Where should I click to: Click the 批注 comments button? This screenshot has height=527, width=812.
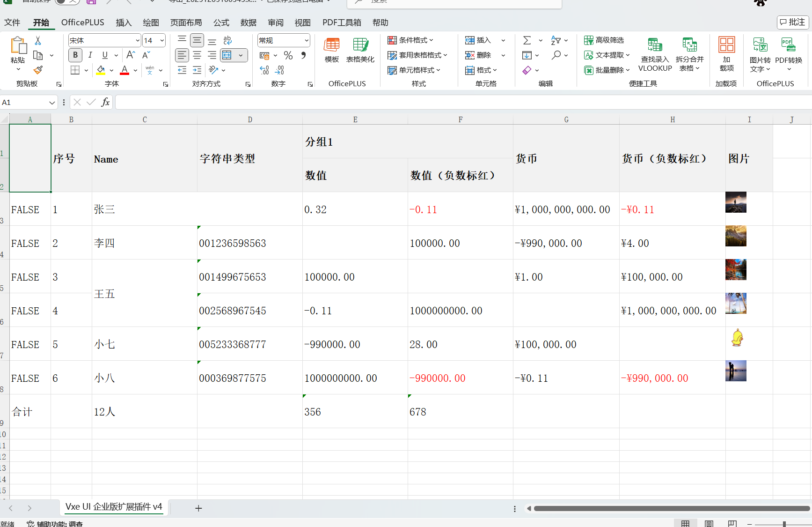793,22
